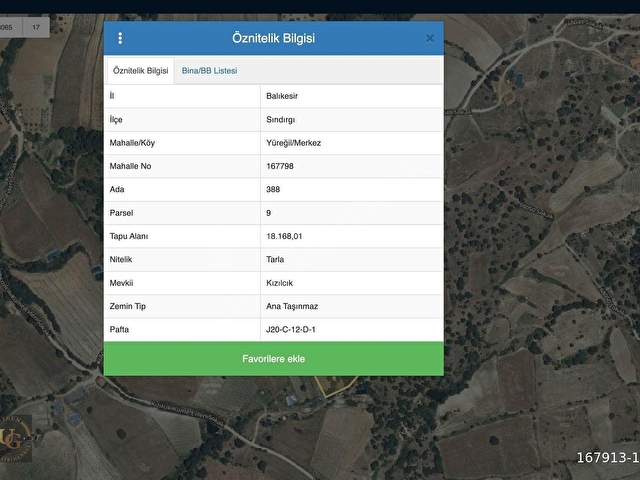The image size is (640, 480).
Task: Select Mahalle No value 167798
Action: [280, 166]
